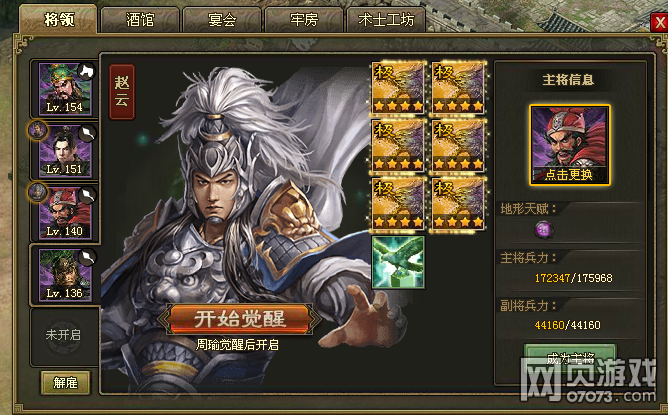668x415 pixels.
Task: Select the Lv. 154 general portrait
Action: point(65,89)
